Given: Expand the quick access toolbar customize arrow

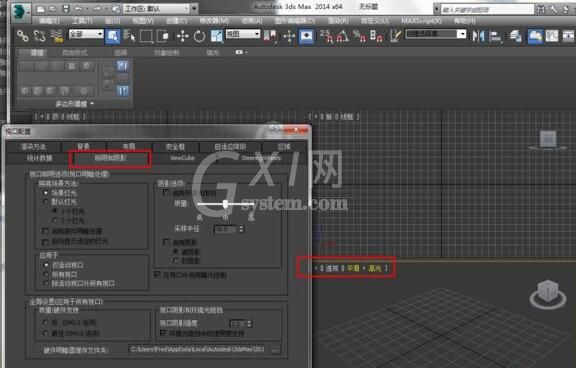Looking at the screenshot, I should point(194,8).
